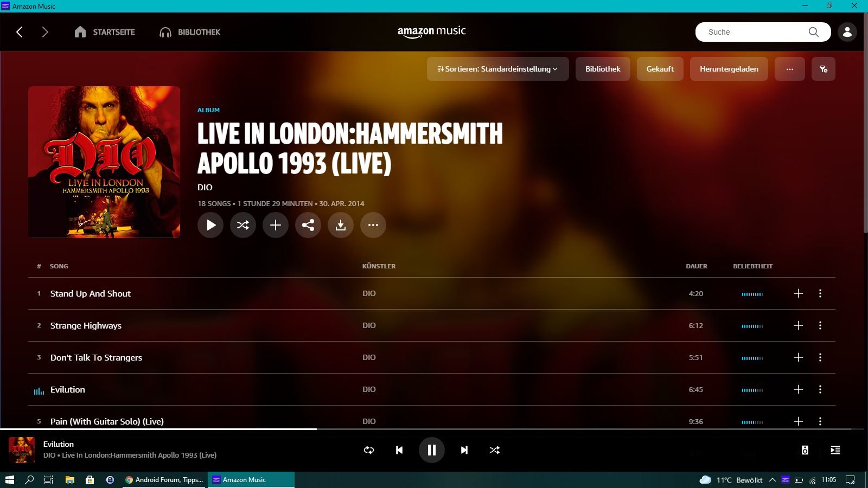The width and height of the screenshot is (868, 488).
Task: Add Strange Highways with plus icon
Action: coord(799,325)
